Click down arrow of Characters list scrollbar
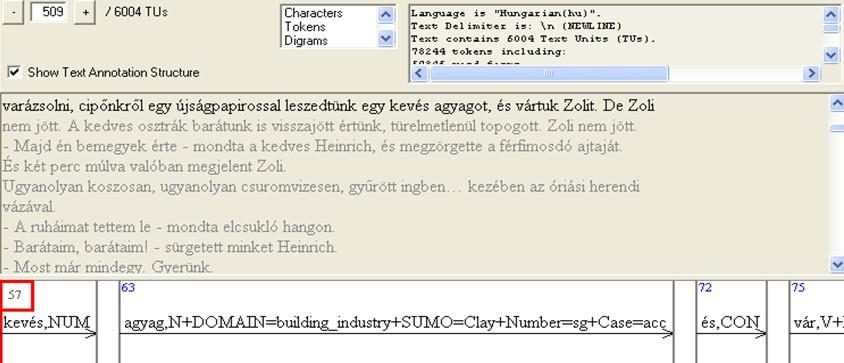844x363 pixels. tap(385, 38)
